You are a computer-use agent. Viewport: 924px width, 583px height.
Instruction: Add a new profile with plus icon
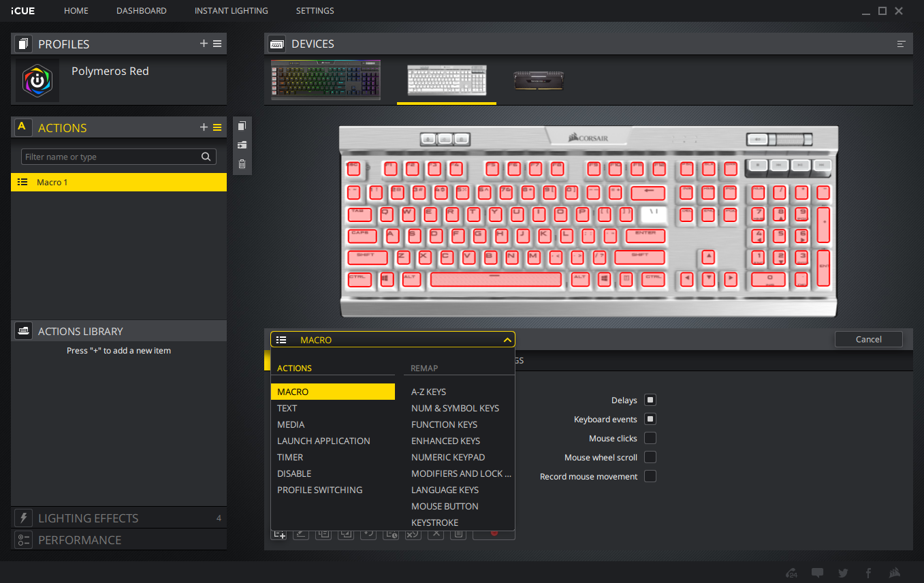pyautogui.click(x=204, y=44)
